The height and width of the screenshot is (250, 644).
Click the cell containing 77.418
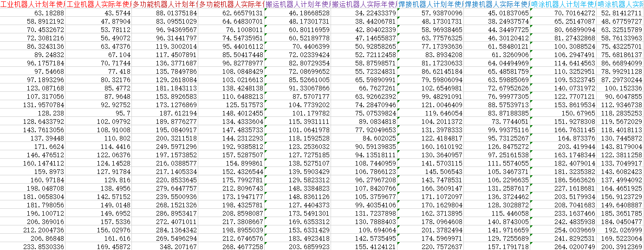[x=98, y=71]
